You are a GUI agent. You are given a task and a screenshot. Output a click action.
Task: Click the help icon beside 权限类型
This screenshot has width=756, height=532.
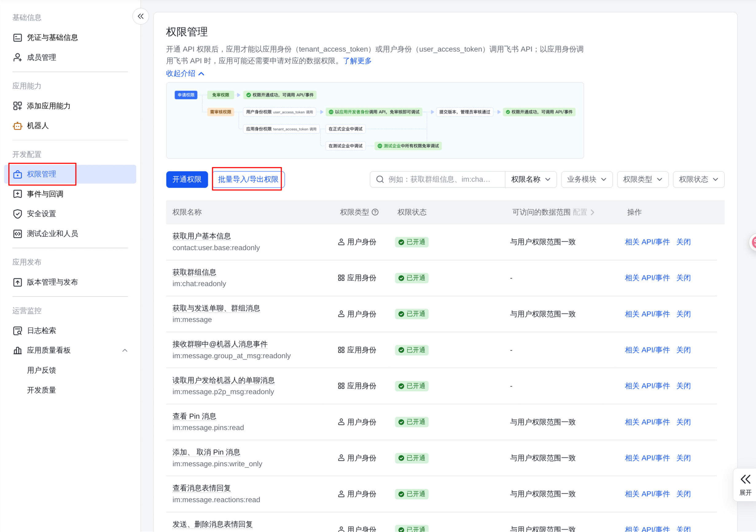coord(375,212)
